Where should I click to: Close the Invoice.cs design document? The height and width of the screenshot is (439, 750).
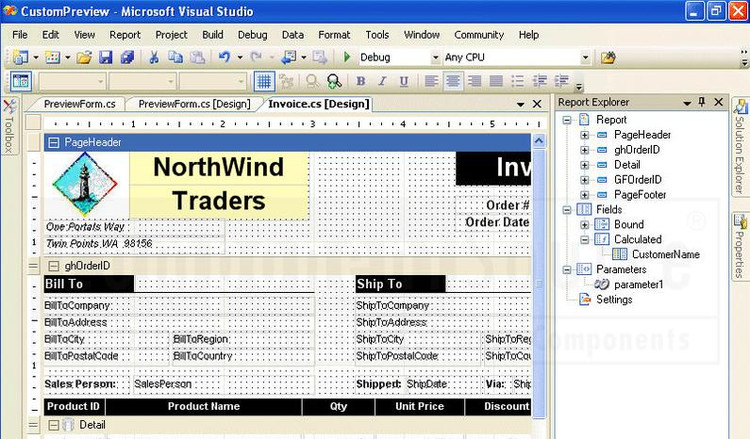coord(537,104)
